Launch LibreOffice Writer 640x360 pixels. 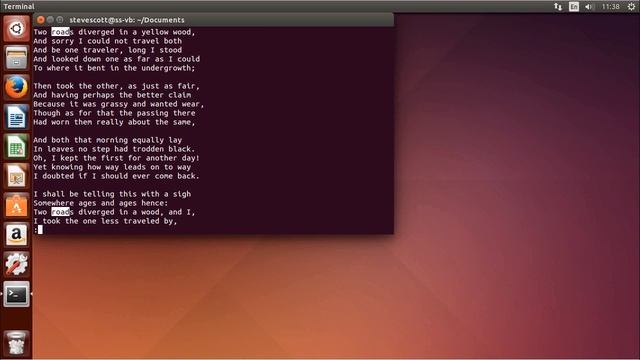coord(16,117)
